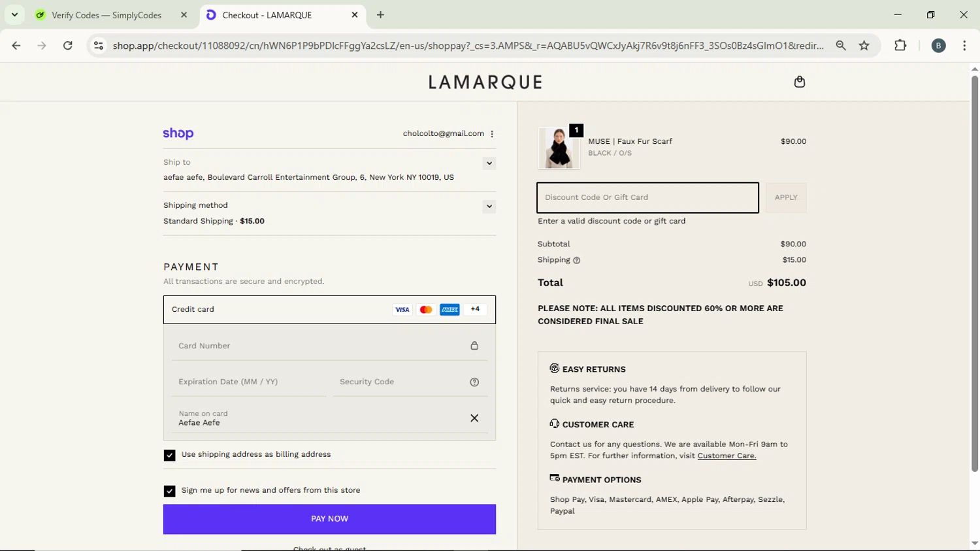
Task: Close the Checkout - LAMARQUE tab
Action: tap(354, 15)
